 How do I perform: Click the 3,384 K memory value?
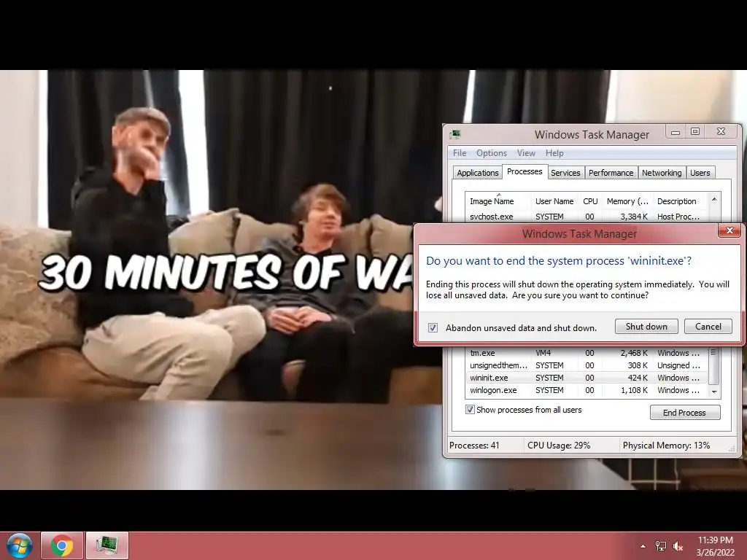[x=634, y=216]
